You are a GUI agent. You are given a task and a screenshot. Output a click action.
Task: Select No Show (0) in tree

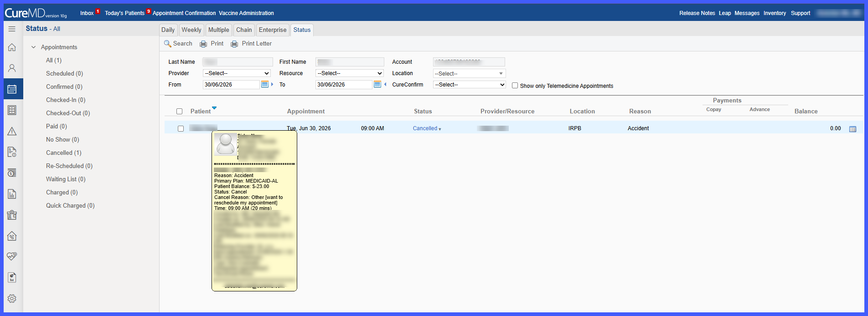pyautogui.click(x=62, y=140)
